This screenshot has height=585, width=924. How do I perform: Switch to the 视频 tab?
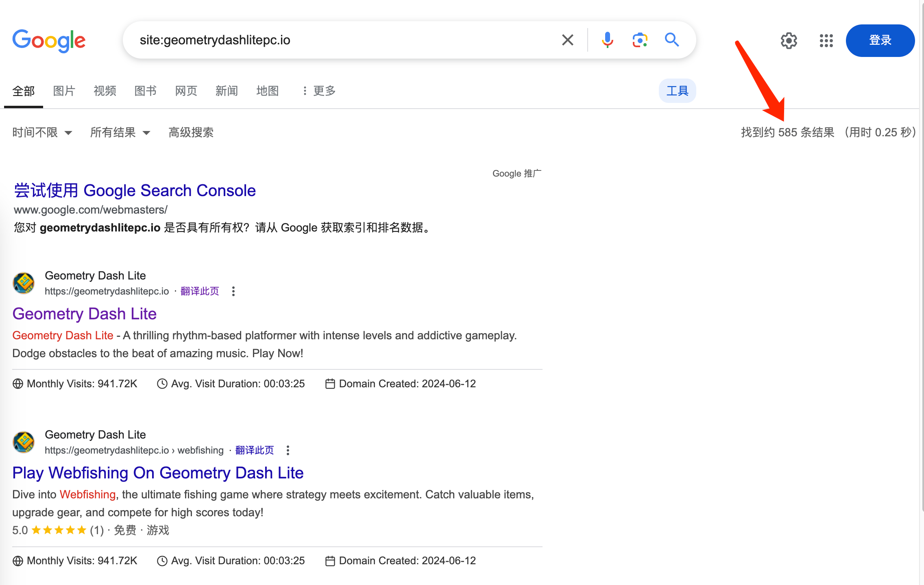click(105, 91)
